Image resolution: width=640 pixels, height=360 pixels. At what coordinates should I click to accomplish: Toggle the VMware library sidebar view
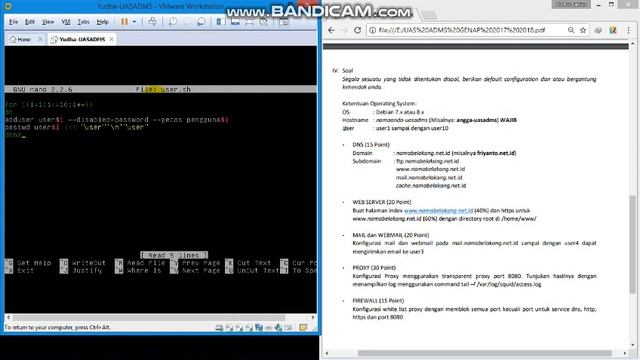tap(221, 22)
